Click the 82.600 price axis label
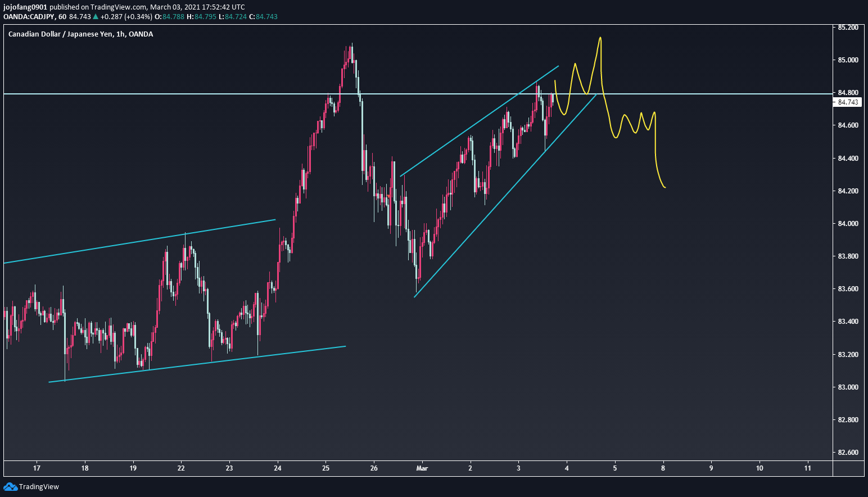Screen dimensions: 868x497 [848, 453]
